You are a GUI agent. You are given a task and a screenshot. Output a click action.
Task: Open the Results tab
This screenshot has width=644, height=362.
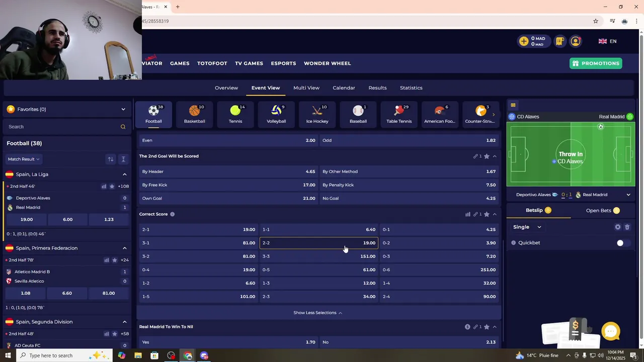point(377,88)
